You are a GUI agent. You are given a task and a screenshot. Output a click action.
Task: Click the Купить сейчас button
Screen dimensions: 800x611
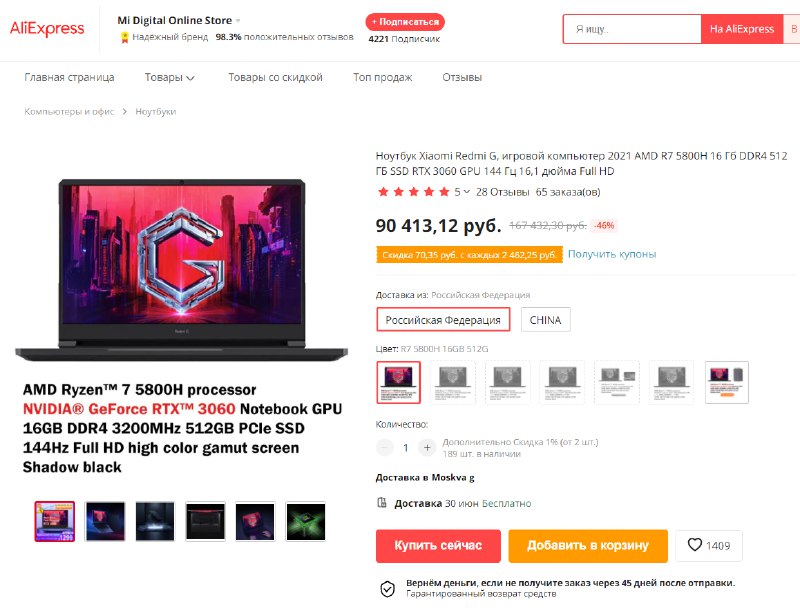click(x=438, y=546)
